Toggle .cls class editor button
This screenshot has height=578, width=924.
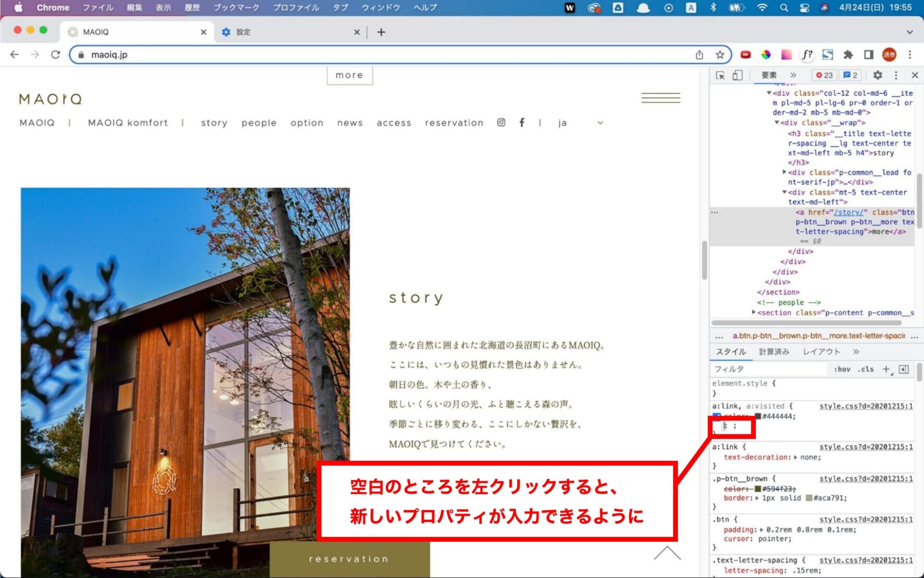click(866, 369)
